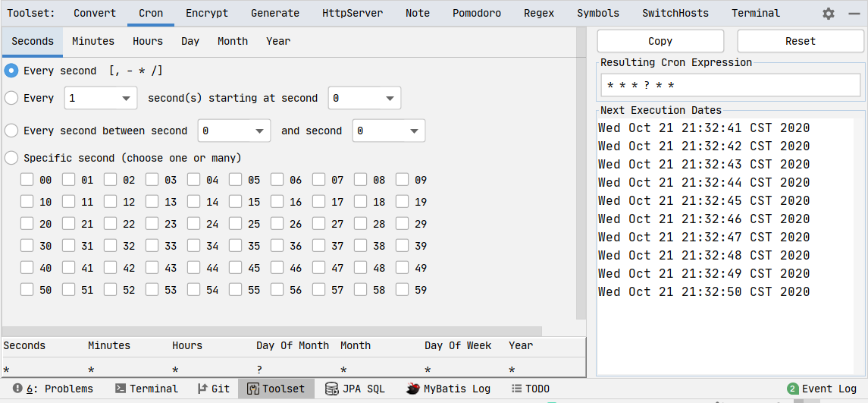Open the Convert toolset tab

click(95, 14)
